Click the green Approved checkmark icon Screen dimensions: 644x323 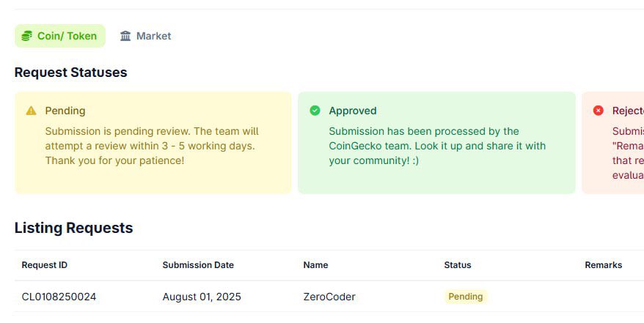click(315, 111)
